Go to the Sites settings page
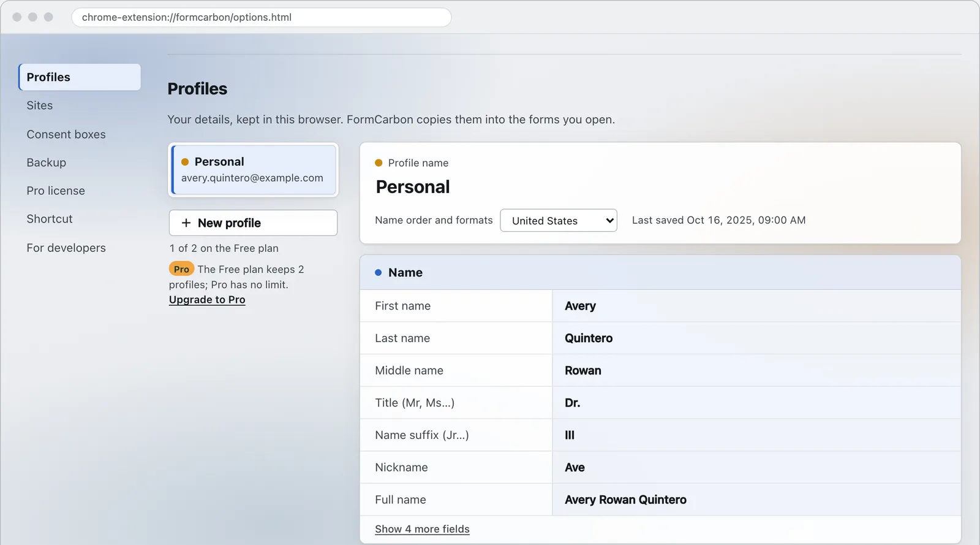Image resolution: width=980 pixels, height=545 pixels. (x=40, y=105)
